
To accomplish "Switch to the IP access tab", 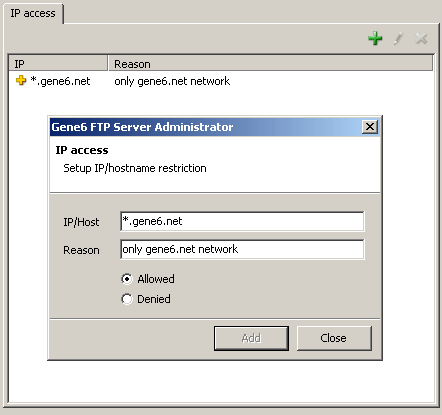I will (x=33, y=13).
